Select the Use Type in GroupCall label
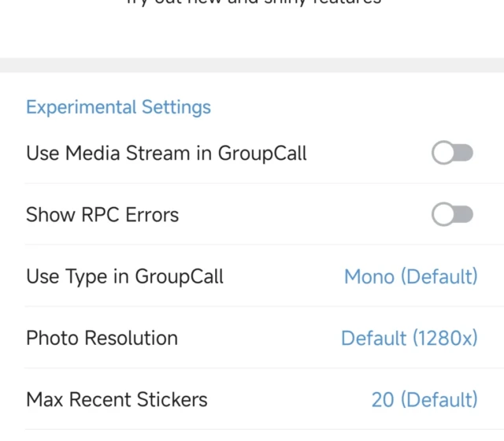Screen dimensions: 504x441 coord(124,276)
